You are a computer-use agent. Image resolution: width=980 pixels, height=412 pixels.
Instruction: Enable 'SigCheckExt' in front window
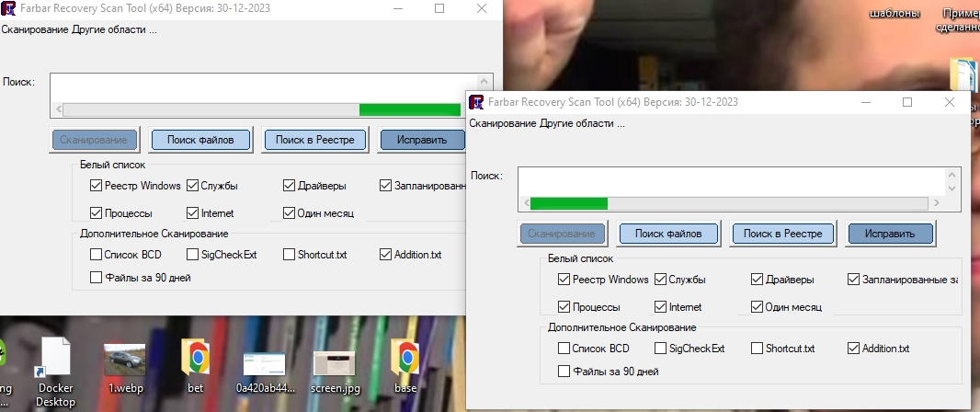[660, 349]
